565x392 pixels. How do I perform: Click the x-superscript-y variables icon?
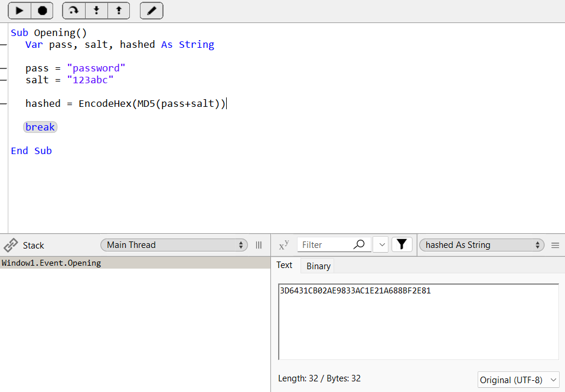point(284,246)
